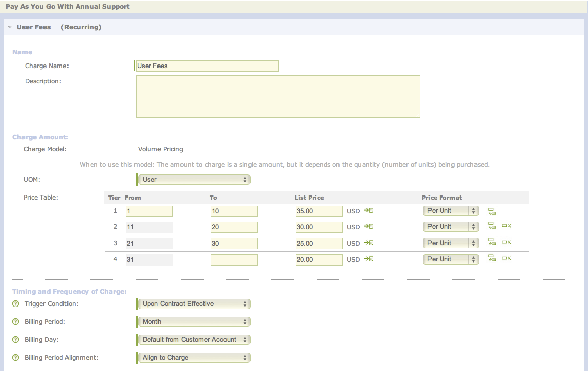Click currency arrow icon beside 20.00 USD

click(369, 259)
